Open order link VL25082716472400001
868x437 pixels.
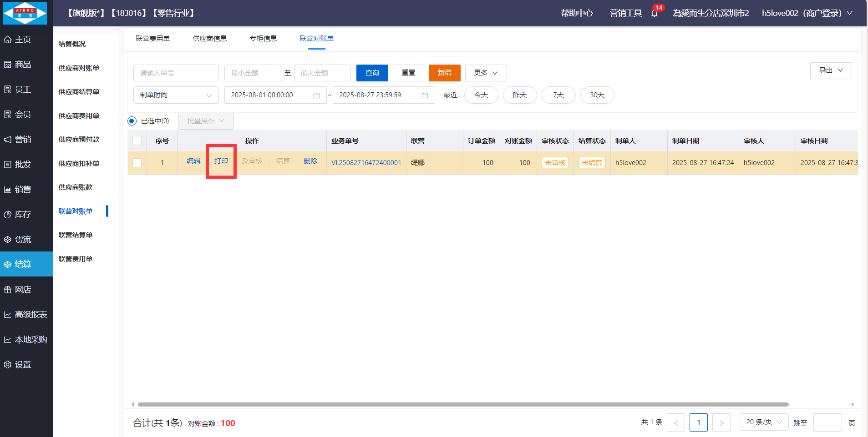(366, 163)
